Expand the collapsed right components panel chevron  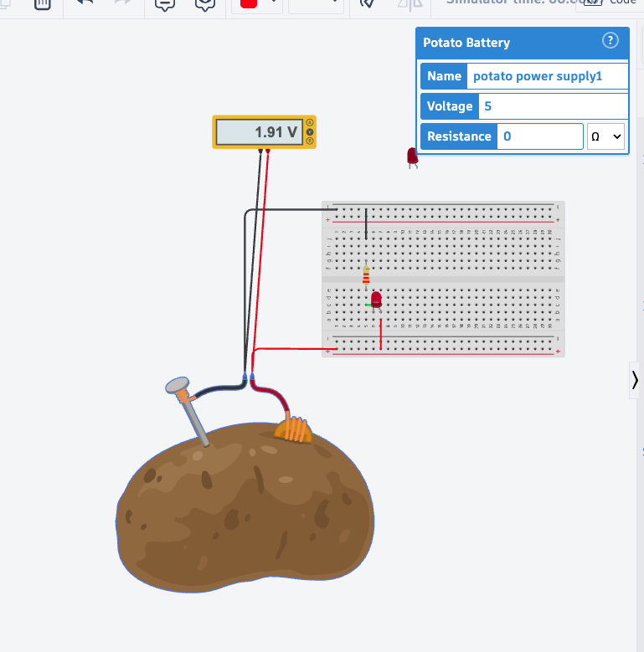pos(635,380)
